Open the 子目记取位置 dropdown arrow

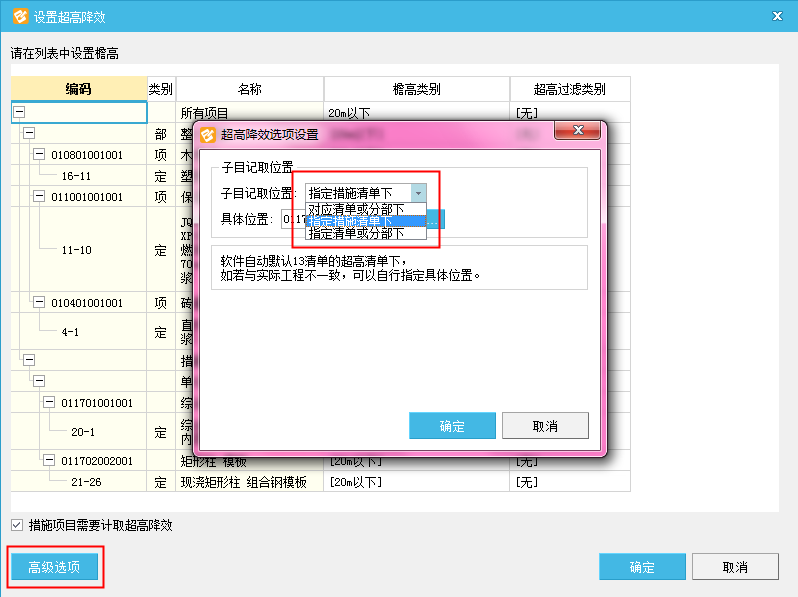click(x=418, y=193)
